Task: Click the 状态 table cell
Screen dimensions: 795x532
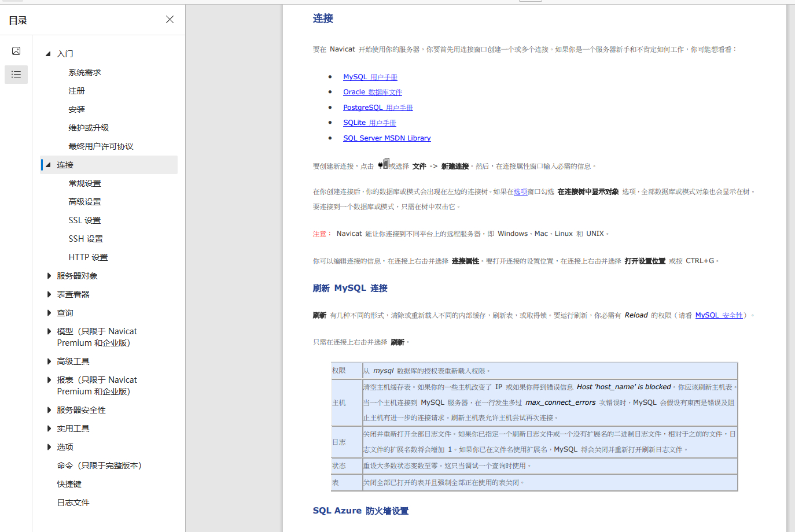Action: pos(347,466)
